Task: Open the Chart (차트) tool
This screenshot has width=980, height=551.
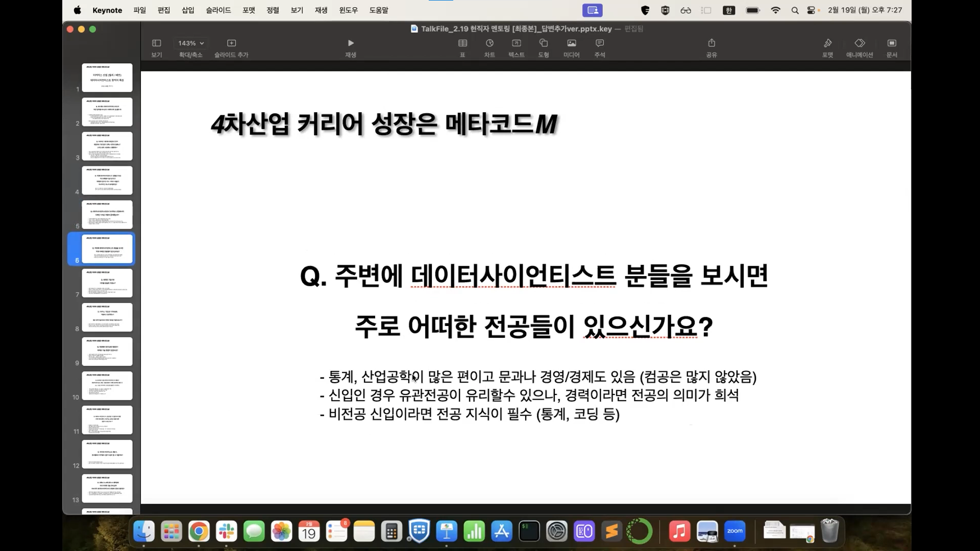Action: [x=489, y=43]
